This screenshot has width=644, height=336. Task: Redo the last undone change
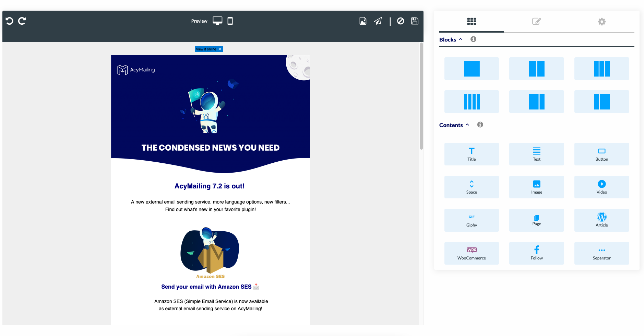click(22, 21)
